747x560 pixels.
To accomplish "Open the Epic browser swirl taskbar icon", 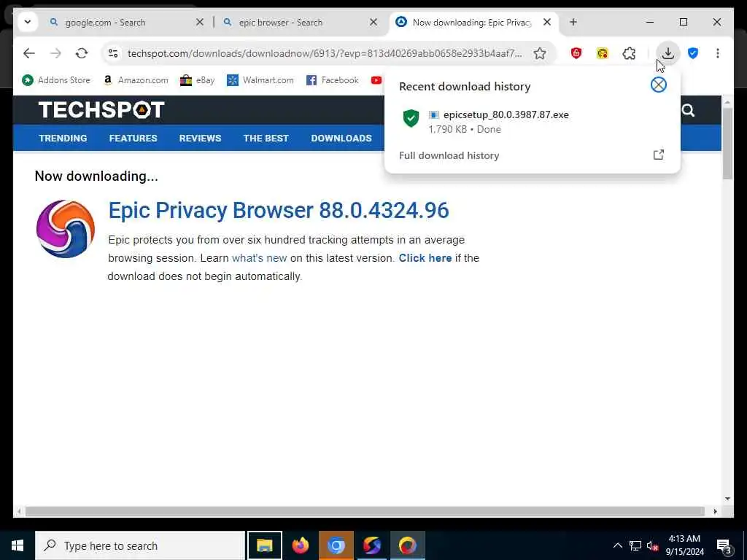I will [371, 545].
